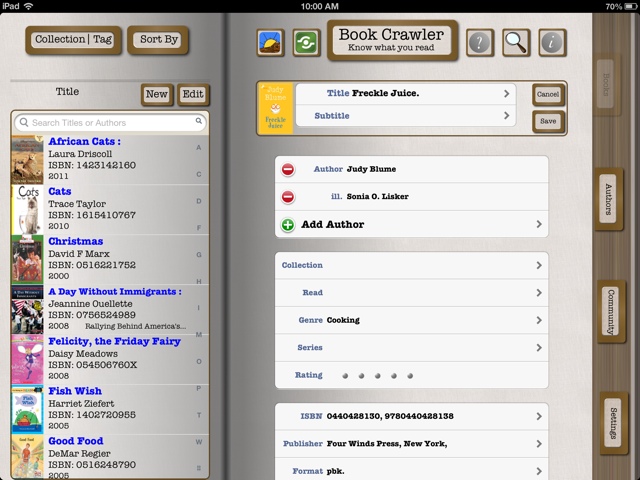Screen dimensions: 640x480
Task: Expand the Publisher Four Winds Press row
Action: pos(411,444)
